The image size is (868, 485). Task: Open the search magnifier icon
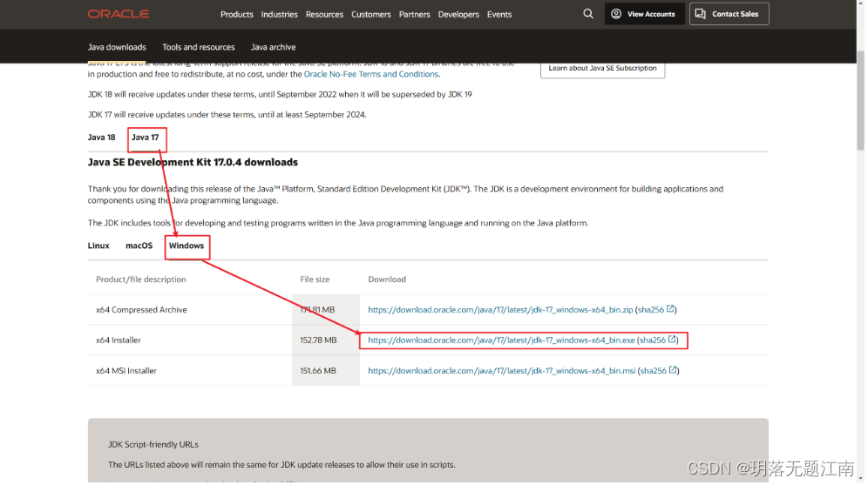click(588, 14)
